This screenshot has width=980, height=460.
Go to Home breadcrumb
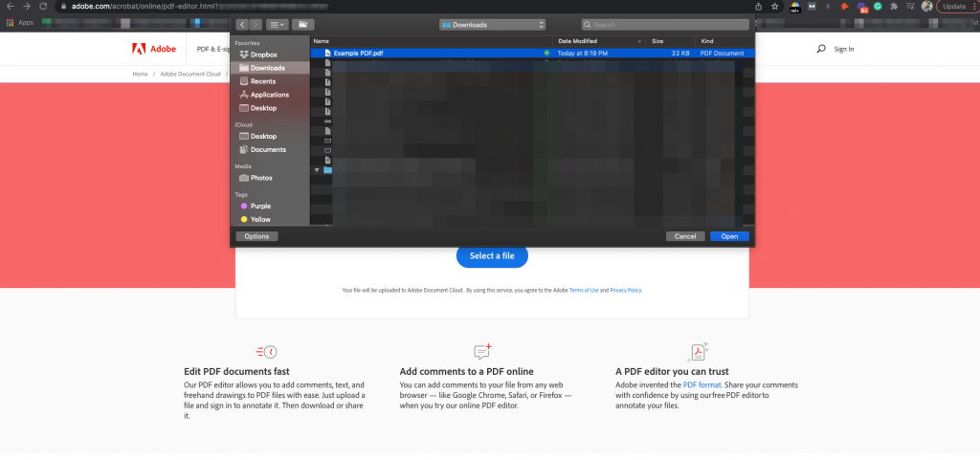click(x=140, y=74)
